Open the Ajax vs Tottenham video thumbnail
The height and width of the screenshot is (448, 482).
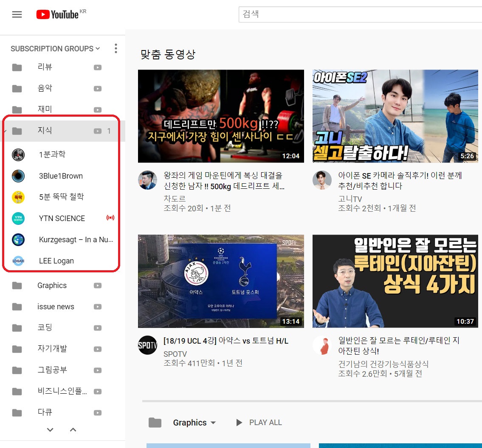221,281
